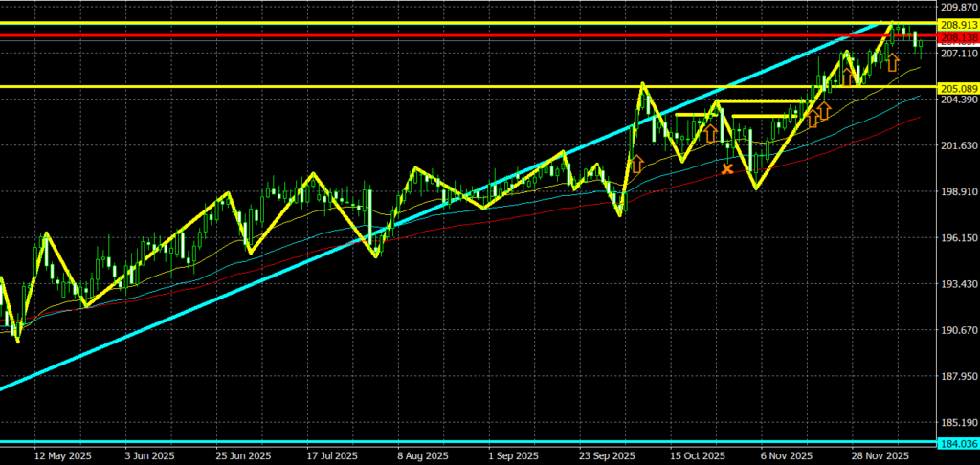Select the rightmost orange up arrow

point(892,63)
